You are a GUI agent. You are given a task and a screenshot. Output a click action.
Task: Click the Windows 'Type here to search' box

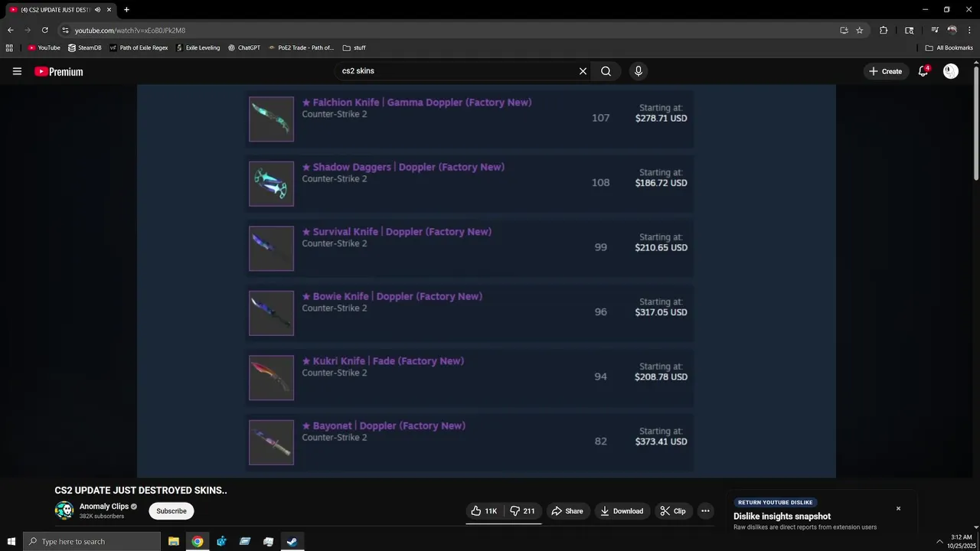[92, 542]
